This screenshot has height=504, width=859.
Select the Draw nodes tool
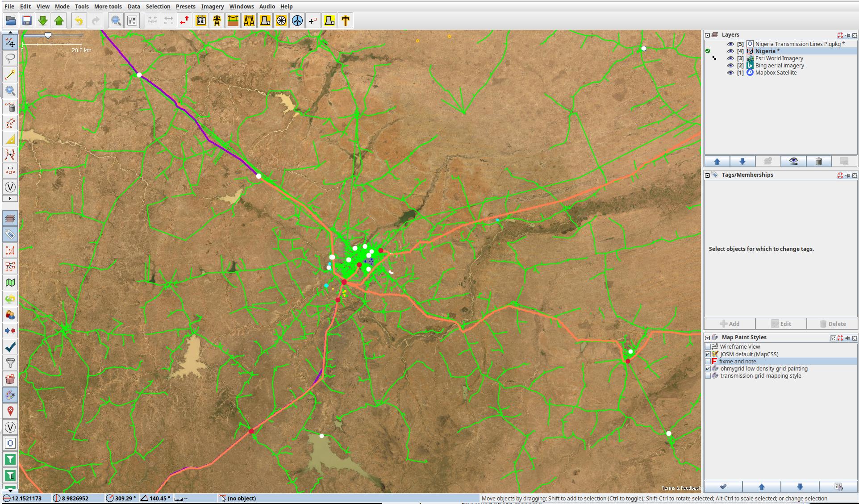click(x=10, y=75)
